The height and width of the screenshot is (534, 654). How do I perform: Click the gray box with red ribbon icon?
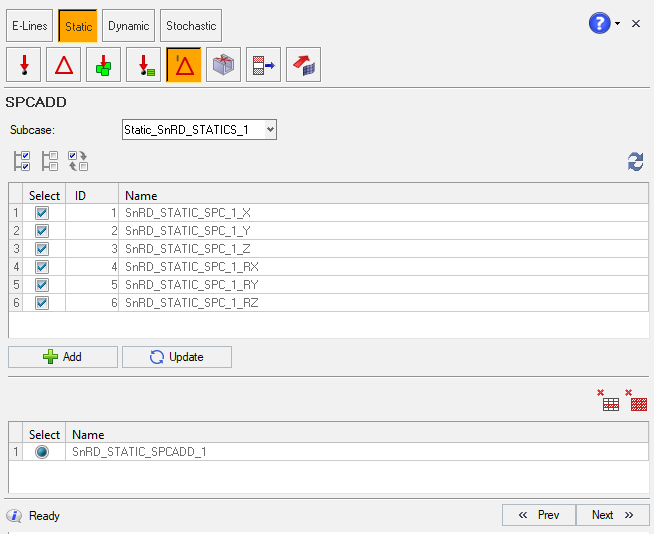click(223, 65)
